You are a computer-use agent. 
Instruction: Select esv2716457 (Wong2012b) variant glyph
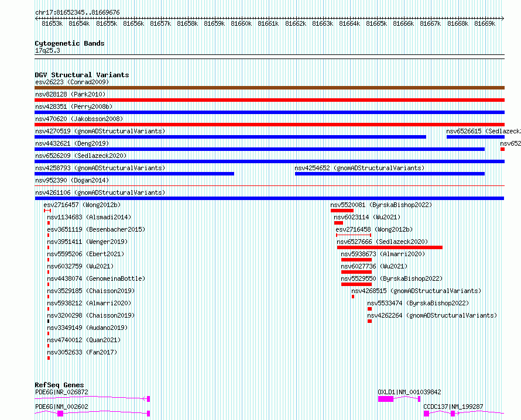47,211
